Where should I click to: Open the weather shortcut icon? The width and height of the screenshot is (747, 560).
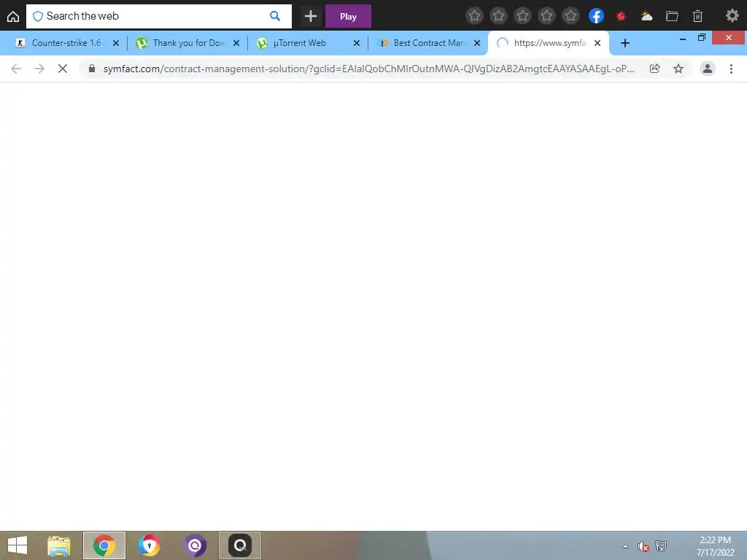click(646, 16)
